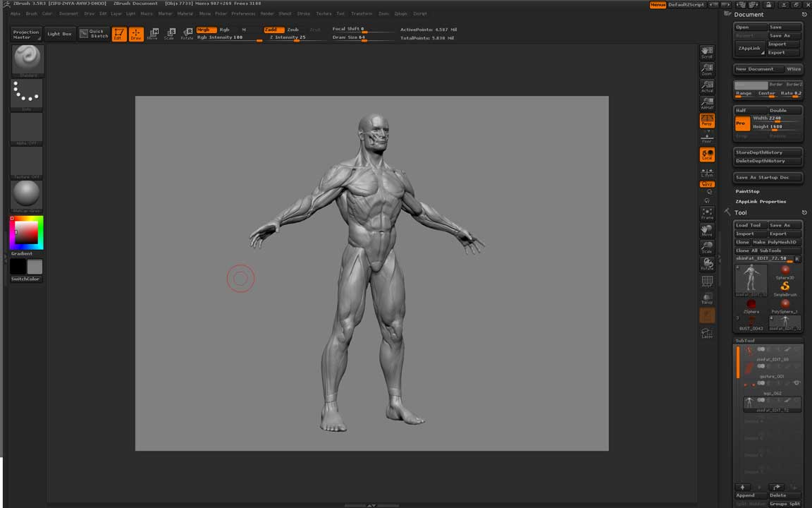
Task: Open the Quick Sketch tool
Action: coord(94,34)
